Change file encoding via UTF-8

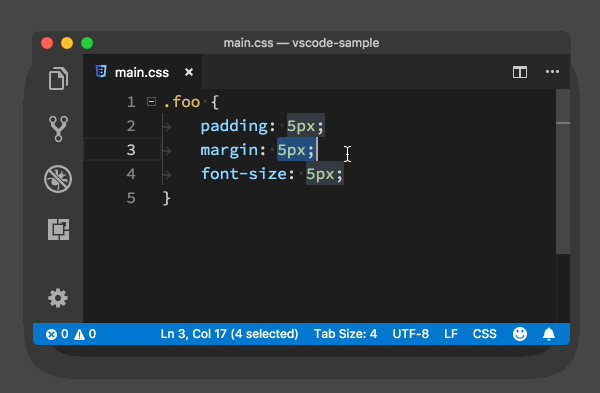411,334
